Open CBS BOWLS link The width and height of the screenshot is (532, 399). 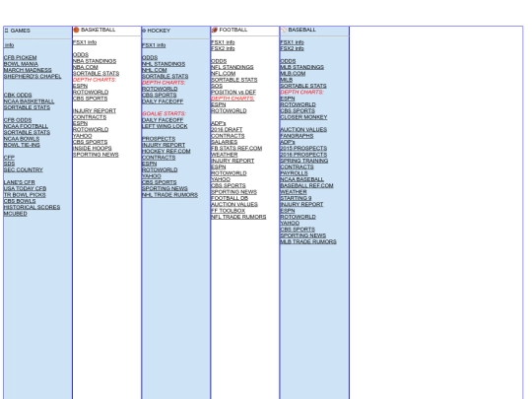pos(20,201)
